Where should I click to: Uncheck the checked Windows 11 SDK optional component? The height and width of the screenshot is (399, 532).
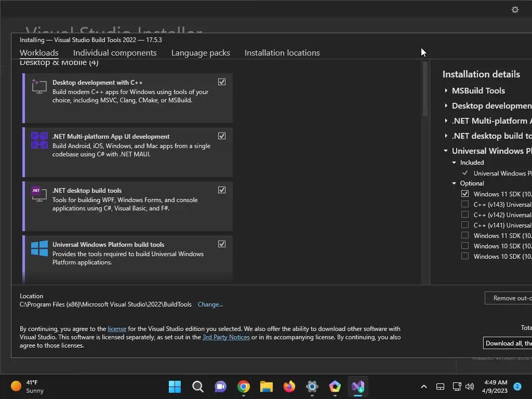coord(465,194)
